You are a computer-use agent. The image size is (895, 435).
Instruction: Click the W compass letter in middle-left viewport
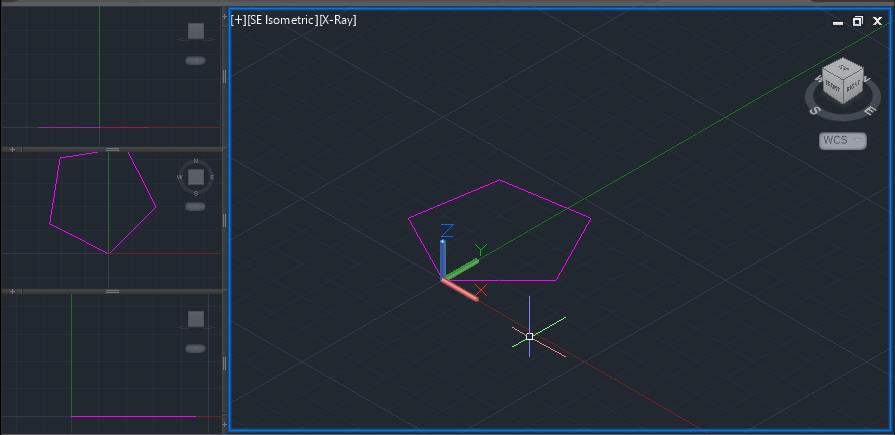pyautogui.click(x=180, y=177)
